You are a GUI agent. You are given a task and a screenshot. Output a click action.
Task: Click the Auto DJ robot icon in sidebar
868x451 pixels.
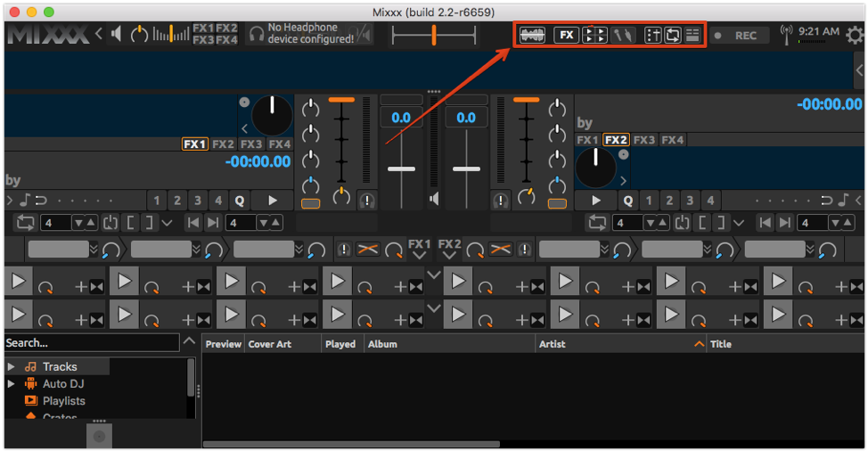pyautogui.click(x=31, y=384)
